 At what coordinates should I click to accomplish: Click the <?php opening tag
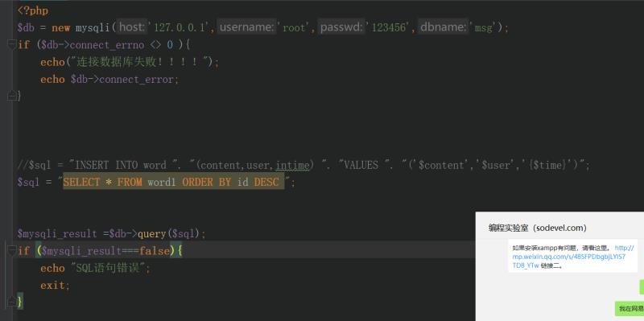(x=33, y=10)
